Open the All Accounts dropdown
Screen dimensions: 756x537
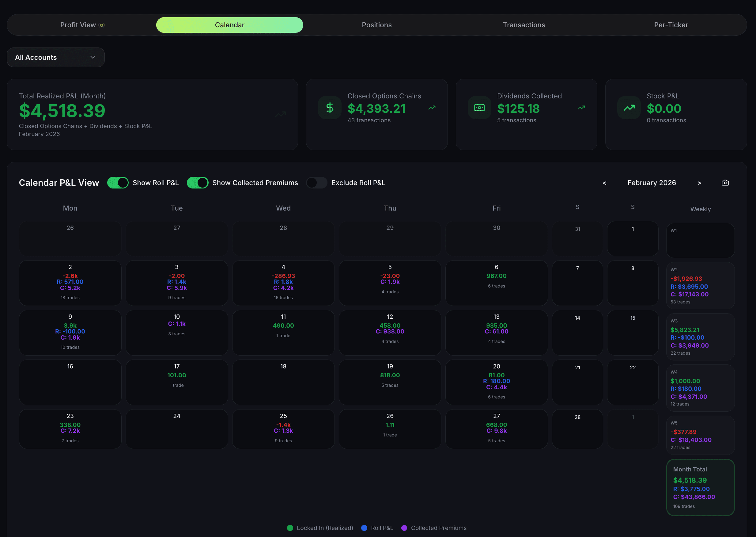[x=55, y=58]
